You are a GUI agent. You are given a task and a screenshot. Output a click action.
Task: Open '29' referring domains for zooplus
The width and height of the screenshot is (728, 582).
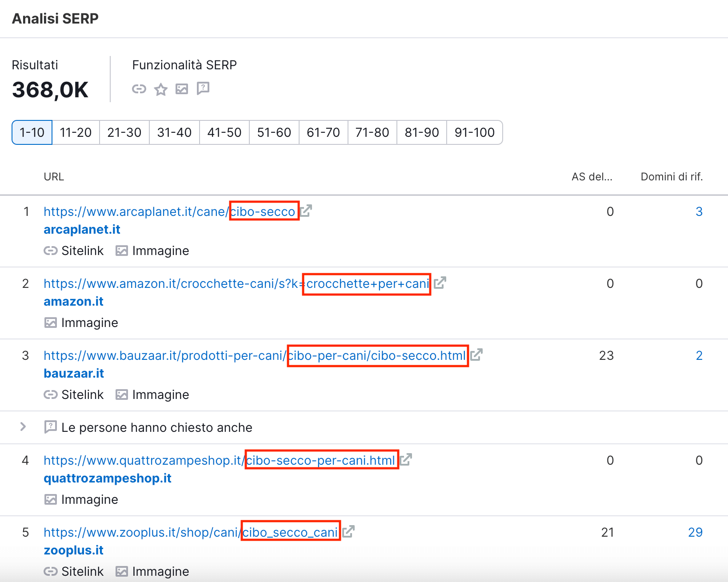(696, 531)
